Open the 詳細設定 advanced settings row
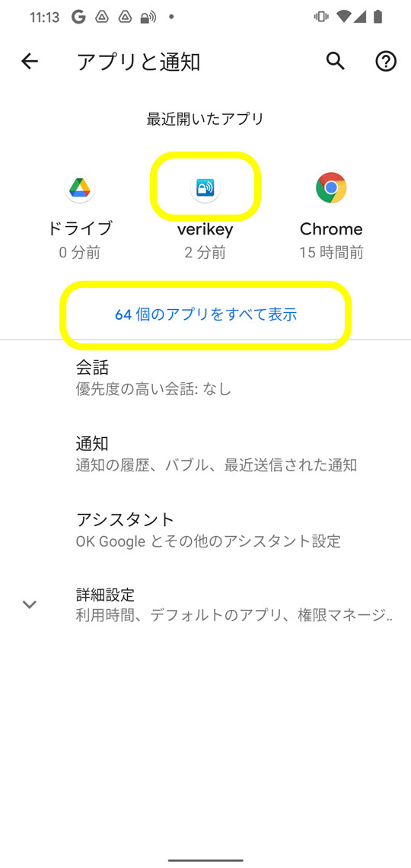Viewport: 411px width, 868px height. coord(205,605)
